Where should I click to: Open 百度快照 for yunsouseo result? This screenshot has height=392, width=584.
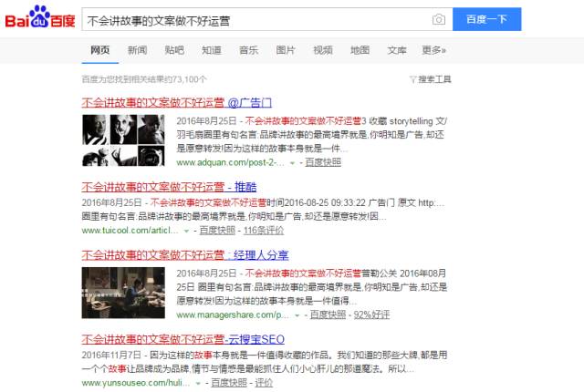pos(229,382)
